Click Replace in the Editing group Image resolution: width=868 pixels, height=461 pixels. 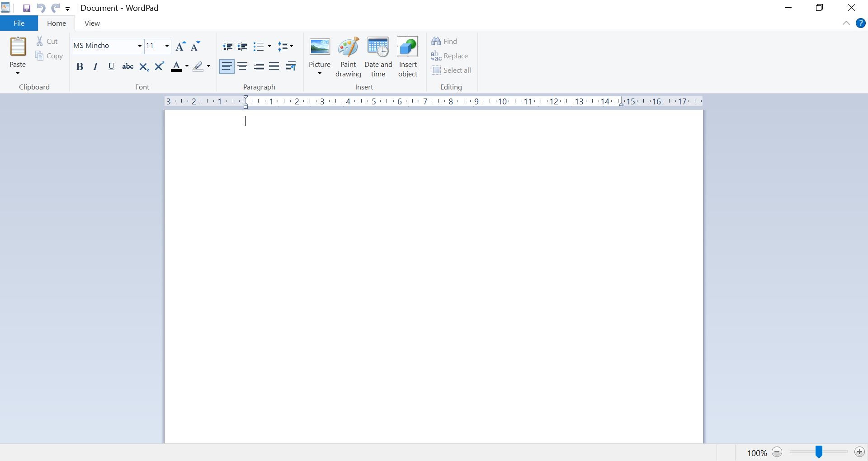point(450,56)
